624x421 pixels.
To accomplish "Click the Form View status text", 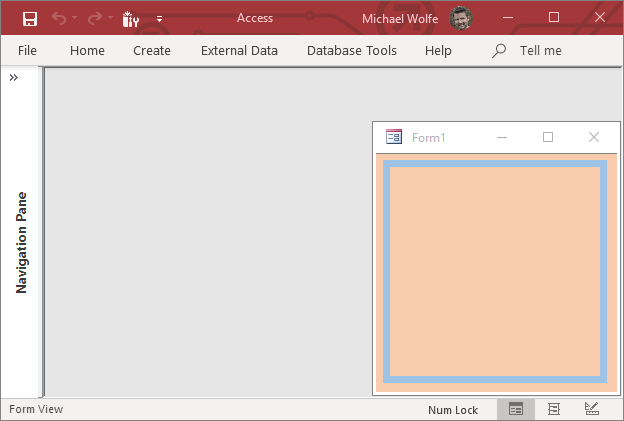I will [x=36, y=409].
